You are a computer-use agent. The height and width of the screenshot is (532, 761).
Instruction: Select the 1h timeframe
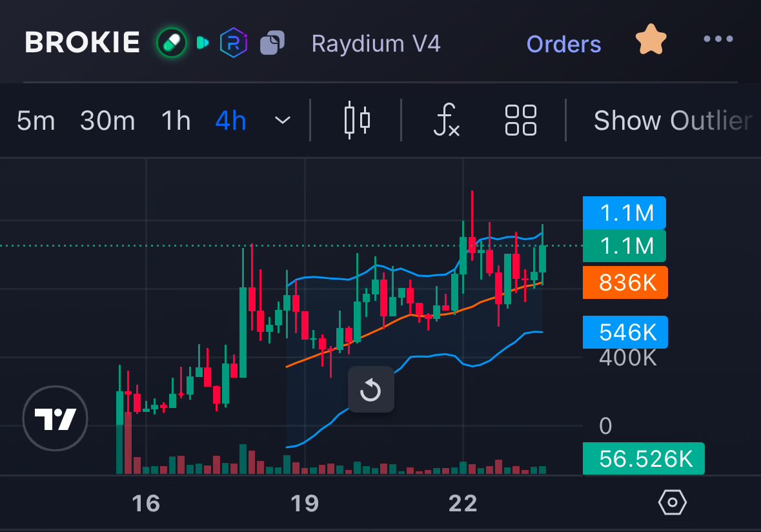pos(176,120)
